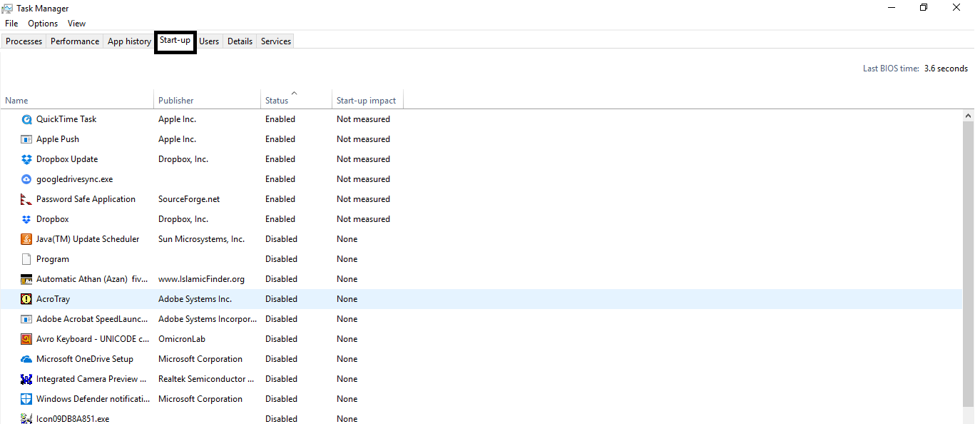Click the AcroTray icon
This screenshot has width=980, height=424.
click(x=26, y=299)
